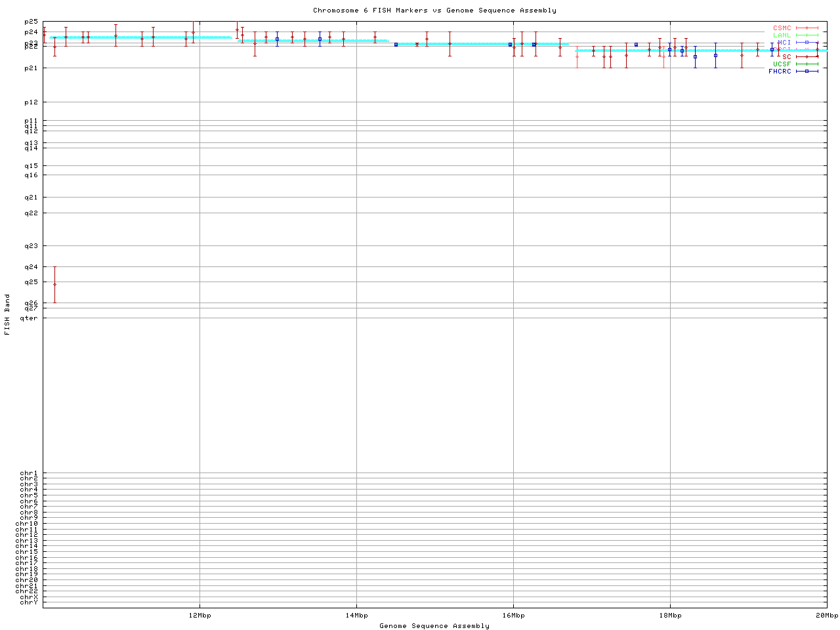Select the FHCRC legend label

coord(780,72)
